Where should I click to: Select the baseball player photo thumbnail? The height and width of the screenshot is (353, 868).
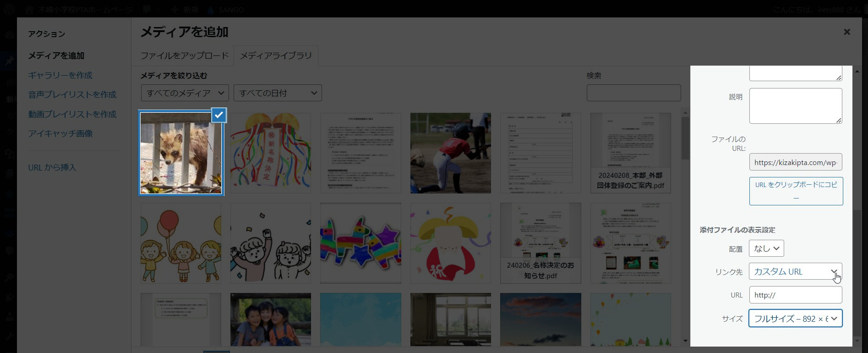tap(450, 153)
